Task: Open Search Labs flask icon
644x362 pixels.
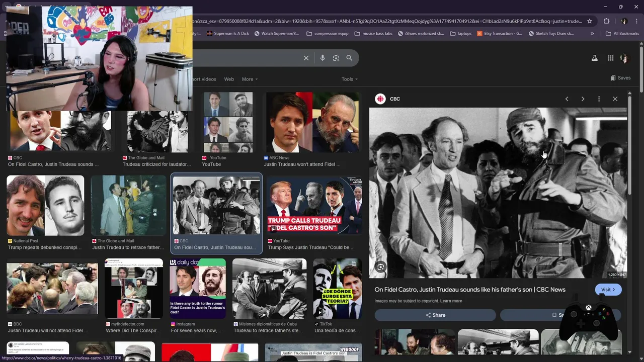Action: click(594, 58)
